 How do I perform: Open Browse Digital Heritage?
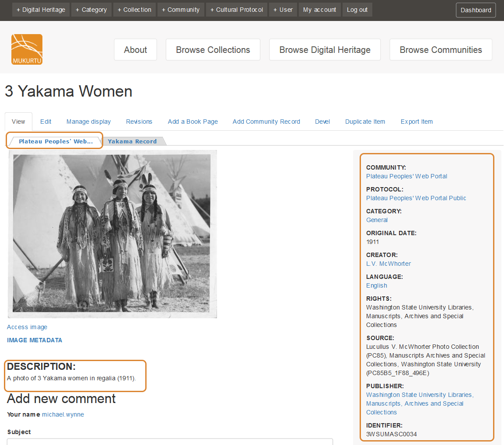pyautogui.click(x=325, y=50)
